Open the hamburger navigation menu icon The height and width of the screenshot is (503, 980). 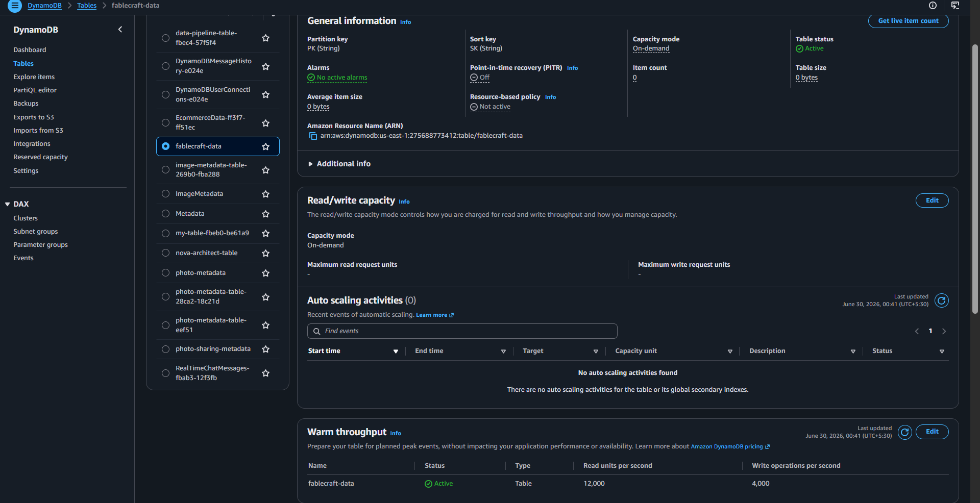[x=15, y=6]
